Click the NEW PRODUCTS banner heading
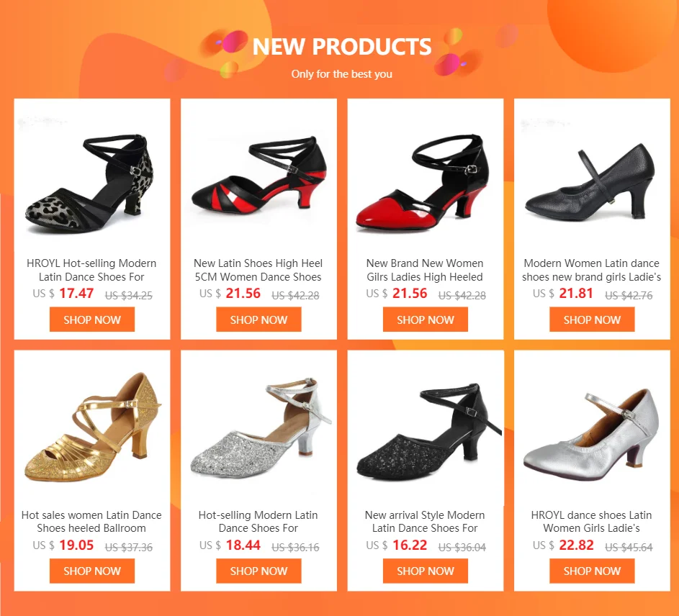The image size is (679, 616). click(342, 46)
